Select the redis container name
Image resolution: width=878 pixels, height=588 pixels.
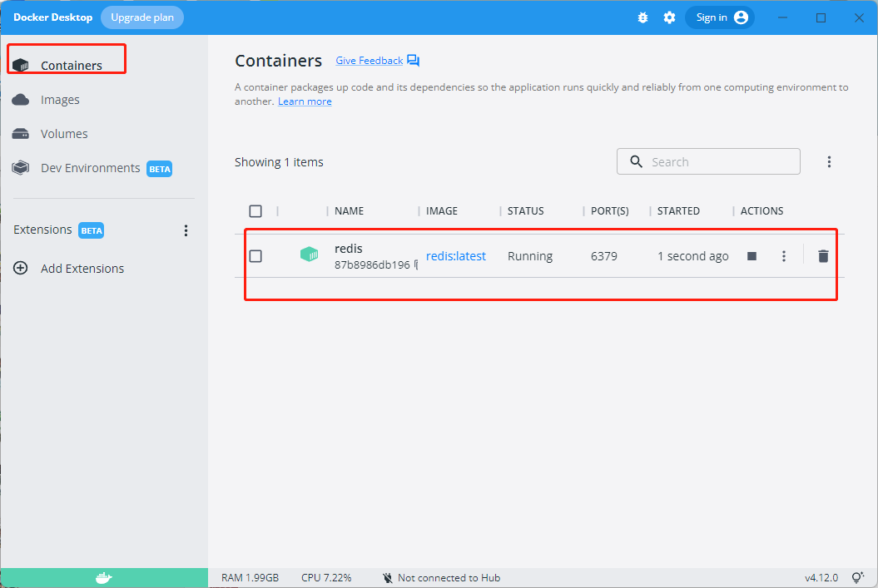click(349, 249)
